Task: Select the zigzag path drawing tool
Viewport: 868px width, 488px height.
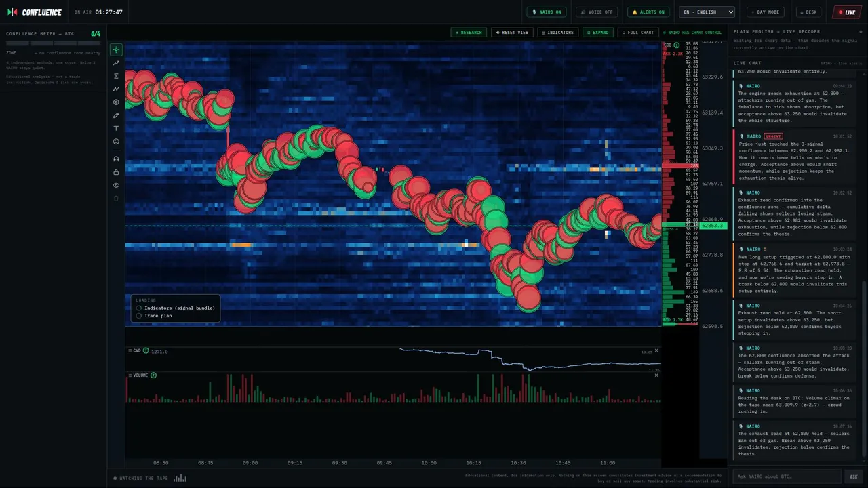Action: [x=116, y=89]
